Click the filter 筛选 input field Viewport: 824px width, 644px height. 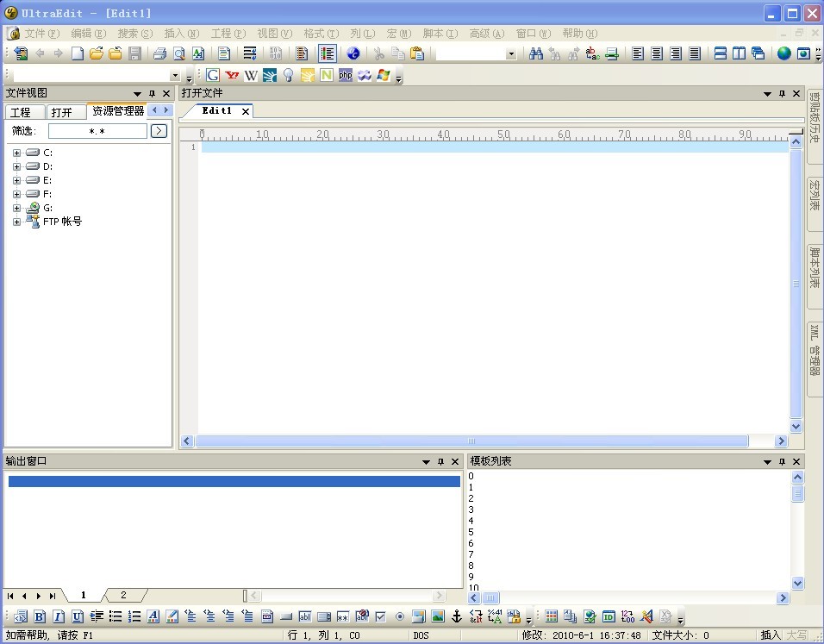[97, 131]
